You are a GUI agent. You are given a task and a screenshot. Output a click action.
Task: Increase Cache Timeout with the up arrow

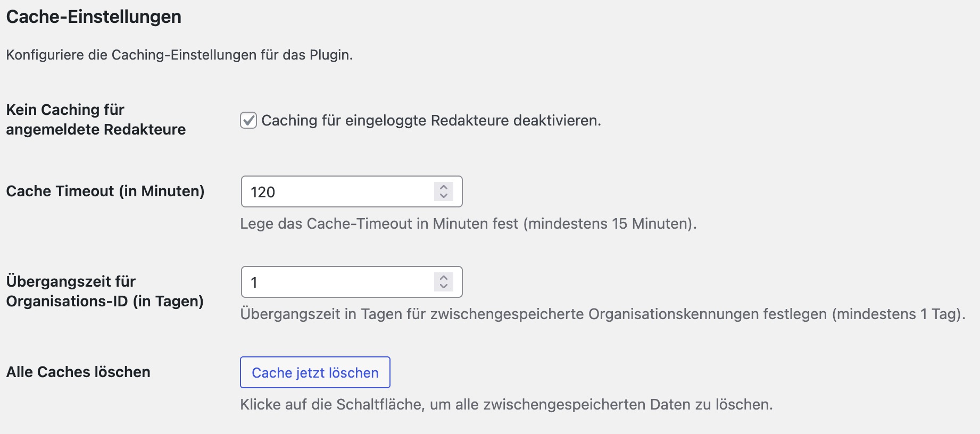(x=444, y=187)
